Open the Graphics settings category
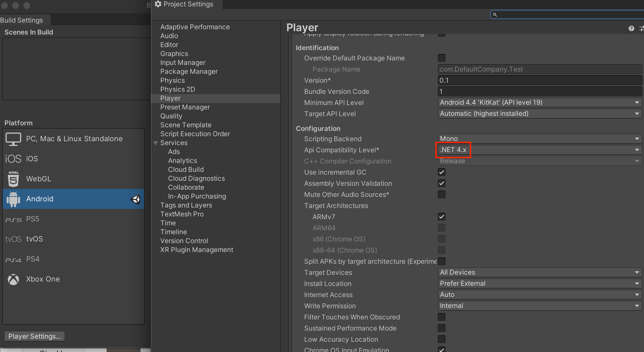This screenshot has width=644, height=352. point(174,54)
